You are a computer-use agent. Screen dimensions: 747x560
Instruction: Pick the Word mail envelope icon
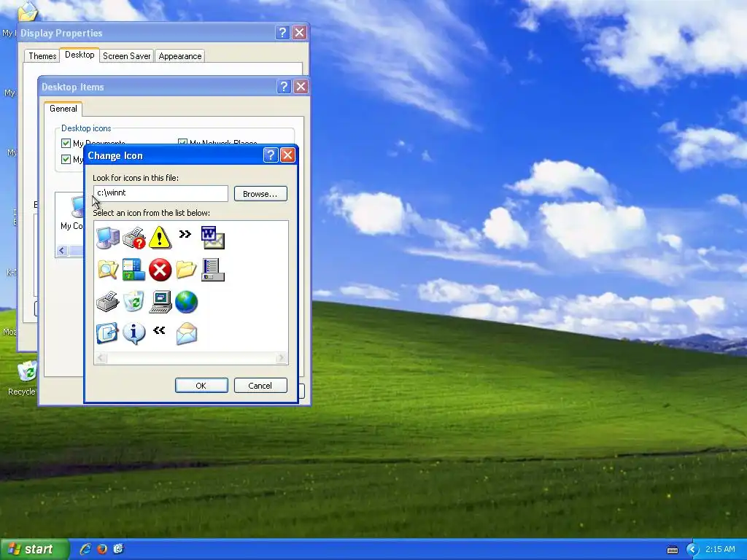pyautogui.click(x=212, y=237)
